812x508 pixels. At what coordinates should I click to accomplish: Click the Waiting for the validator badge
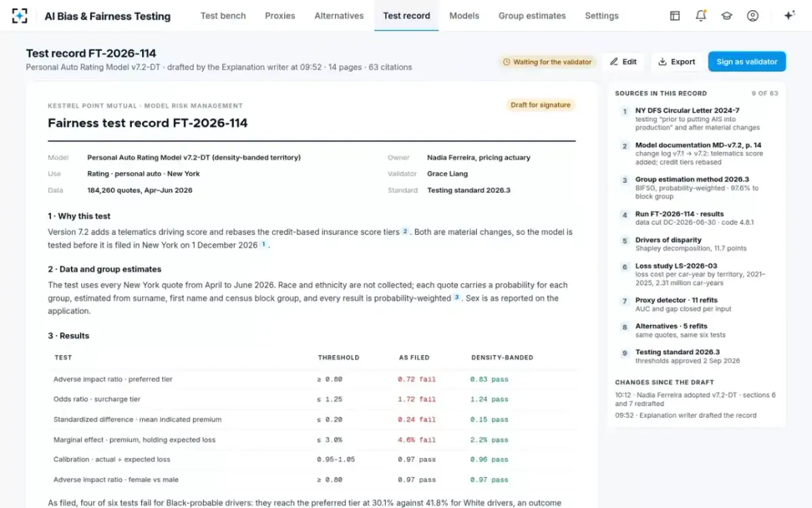(x=548, y=62)
